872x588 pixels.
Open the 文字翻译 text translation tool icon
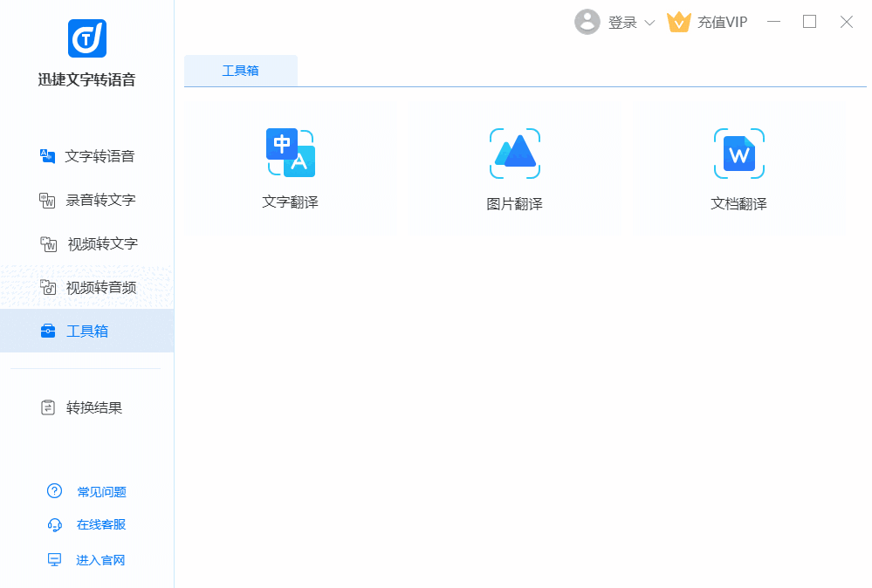[291, 154]
